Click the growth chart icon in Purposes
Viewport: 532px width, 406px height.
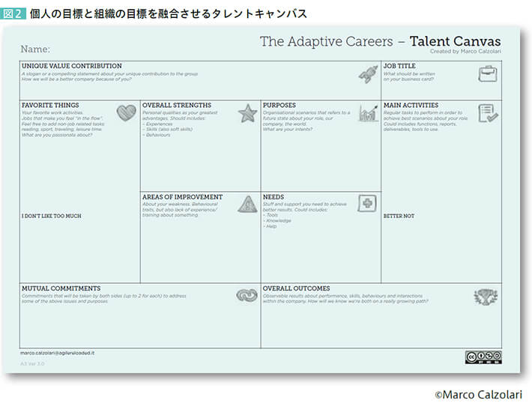pyautogui.click(x=369, y=113)
